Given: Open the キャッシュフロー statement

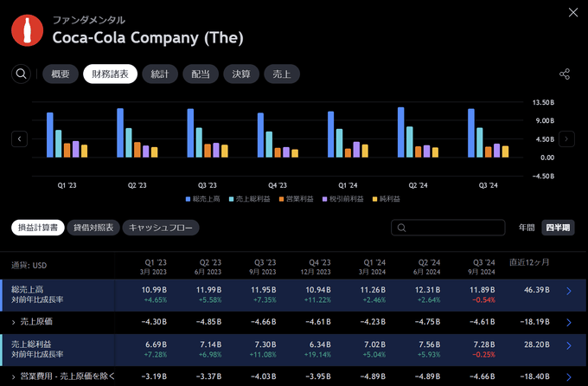Looking at the screenshot, I should 161,228.
